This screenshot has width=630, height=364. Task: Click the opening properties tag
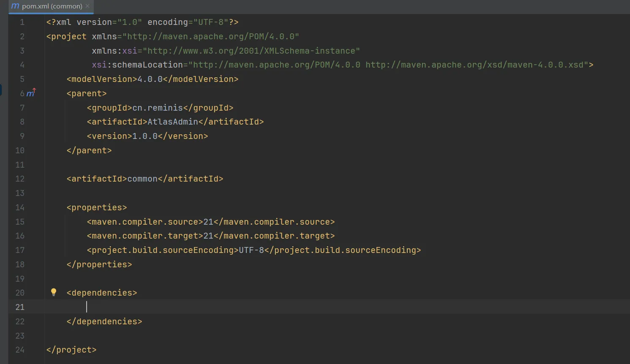click(x=97, y=208)
